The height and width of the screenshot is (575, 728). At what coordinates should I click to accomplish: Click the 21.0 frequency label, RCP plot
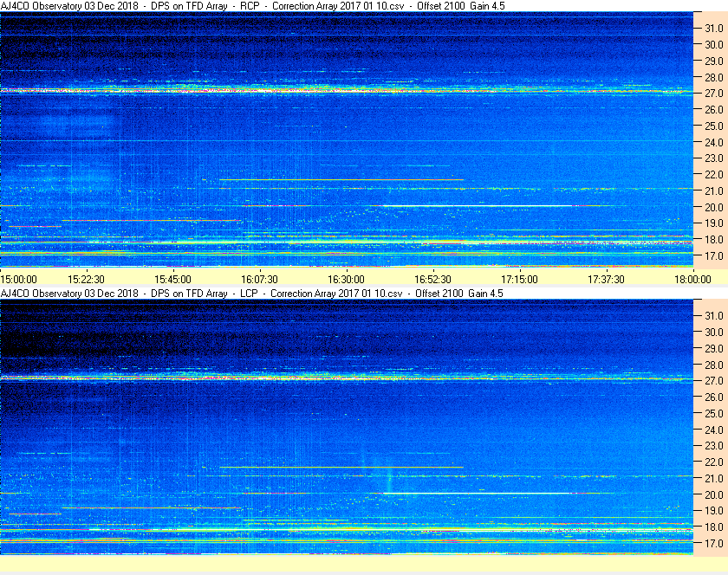tap(714, 191)
